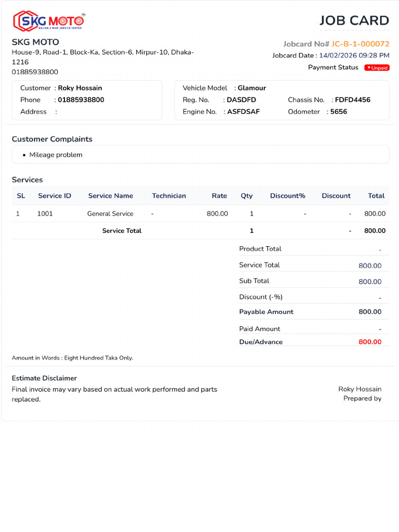Click customer name Roky Hossain in customer box
Viewport: 399px width, 532px height.
click(x=80, y=88)
